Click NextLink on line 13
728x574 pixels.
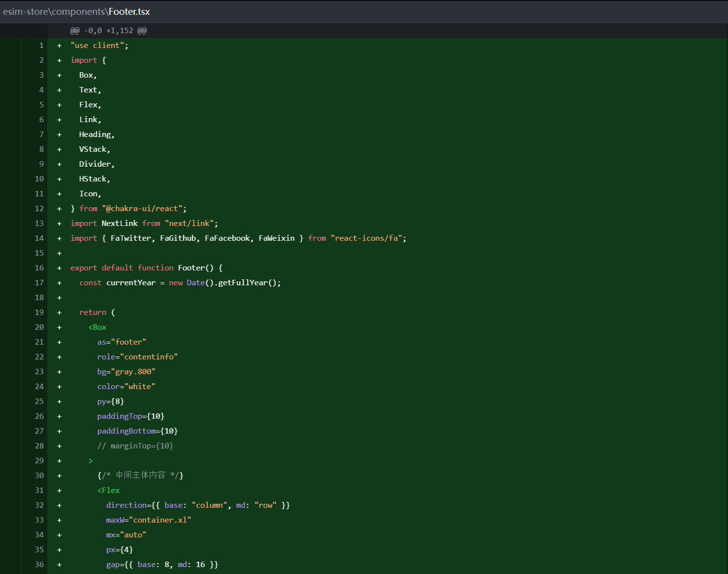click(120, 223)
